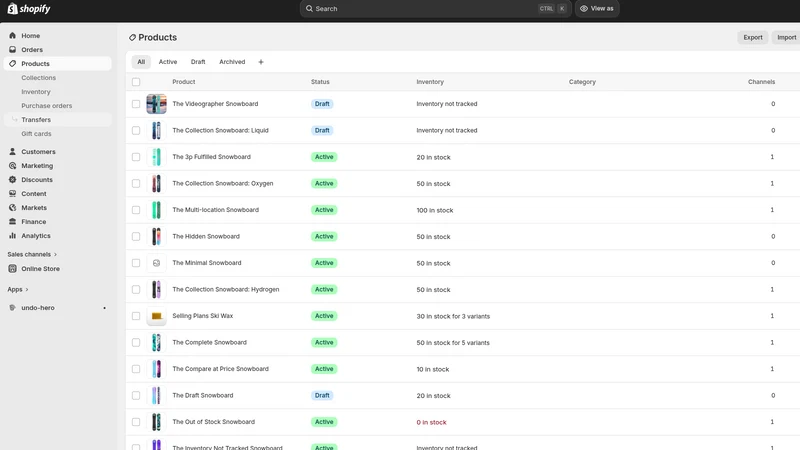The image size is (800, 450).
Task: Click the Analytics bar chart icon
Action: coord(12,236)
